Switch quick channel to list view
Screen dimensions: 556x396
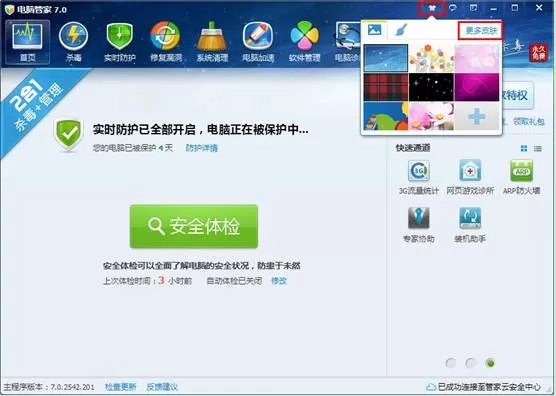coord(538,149)
